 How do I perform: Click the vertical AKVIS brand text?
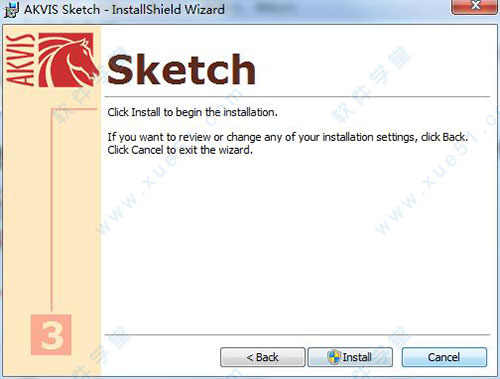click(x=20, y=60)
